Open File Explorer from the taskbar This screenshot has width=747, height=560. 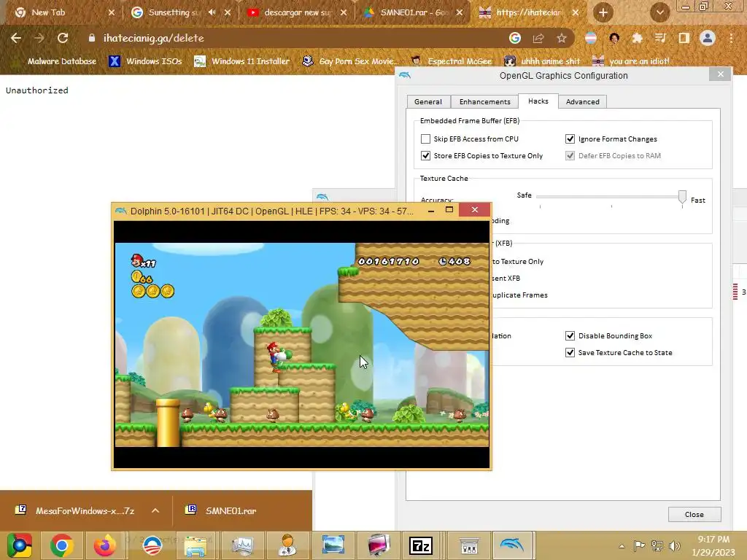coord(196,545)
